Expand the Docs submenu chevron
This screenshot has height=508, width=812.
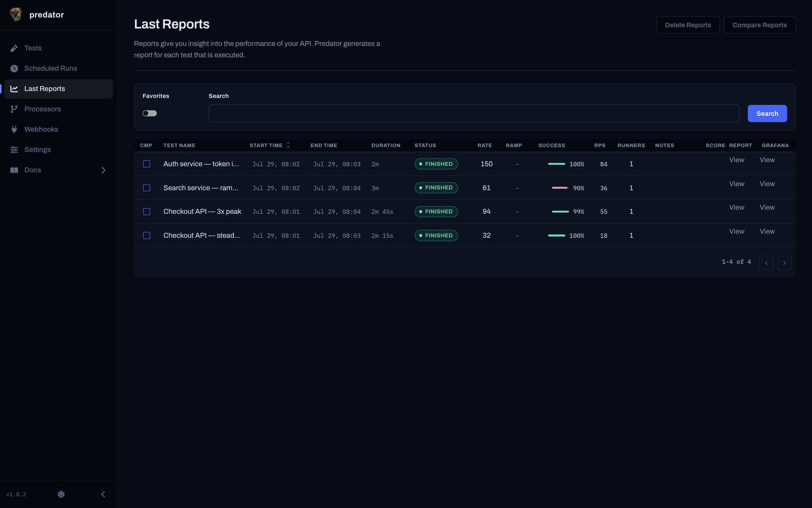[x=103, y=170]
